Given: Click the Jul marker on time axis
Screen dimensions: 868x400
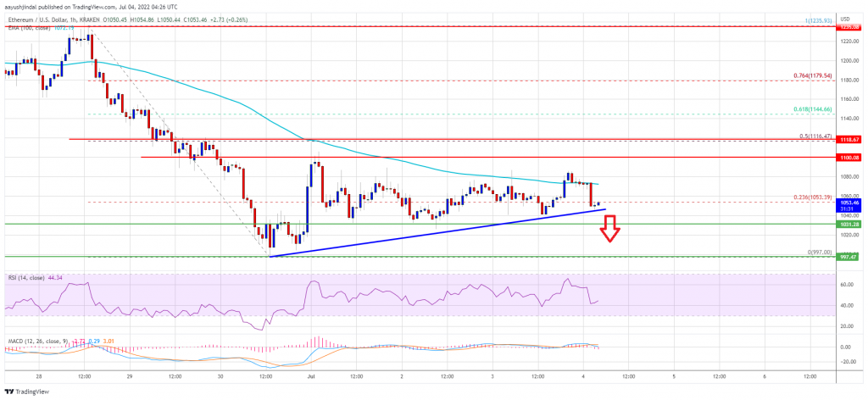Looking at the screenshot, I should (x=310, y=377).
